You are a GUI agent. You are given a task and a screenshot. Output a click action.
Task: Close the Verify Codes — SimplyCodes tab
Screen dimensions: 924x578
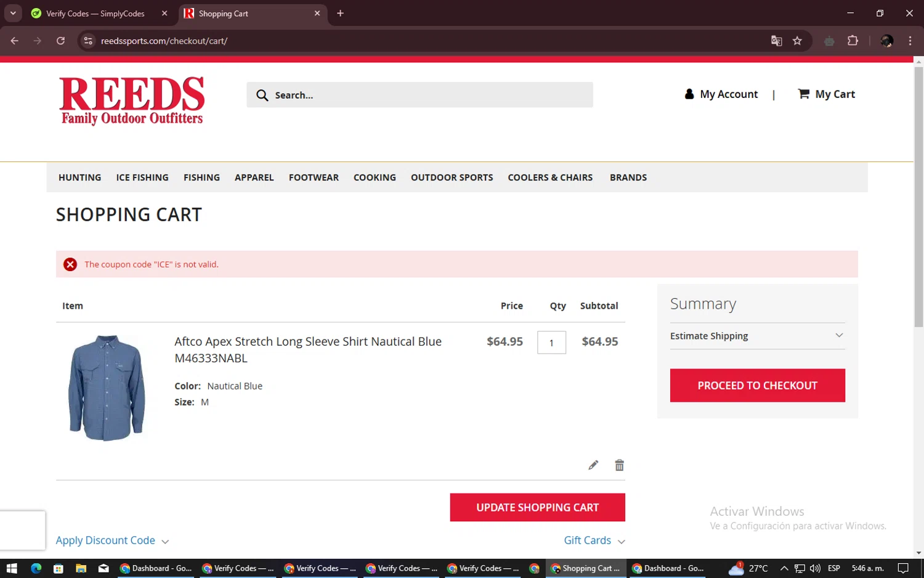164,13
